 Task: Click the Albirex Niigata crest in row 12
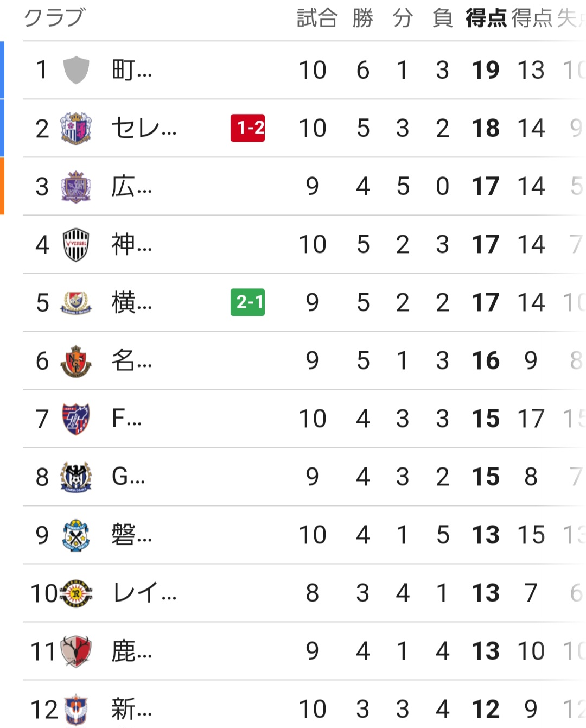[x=76, y=709]
